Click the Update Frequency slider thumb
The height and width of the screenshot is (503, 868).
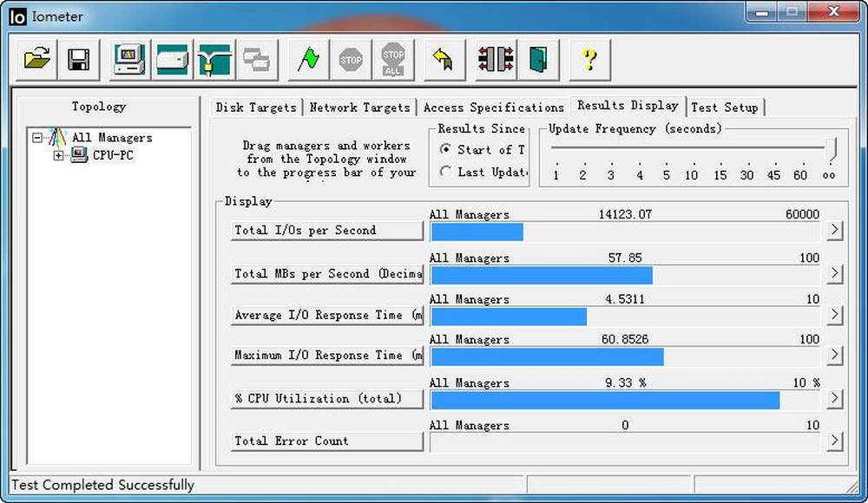(x=831, y=148)
